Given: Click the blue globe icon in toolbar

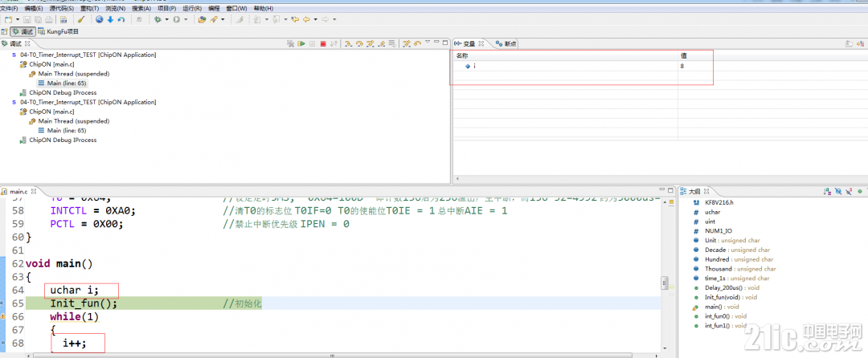Looking at the screenshot, I should point(99,19).
